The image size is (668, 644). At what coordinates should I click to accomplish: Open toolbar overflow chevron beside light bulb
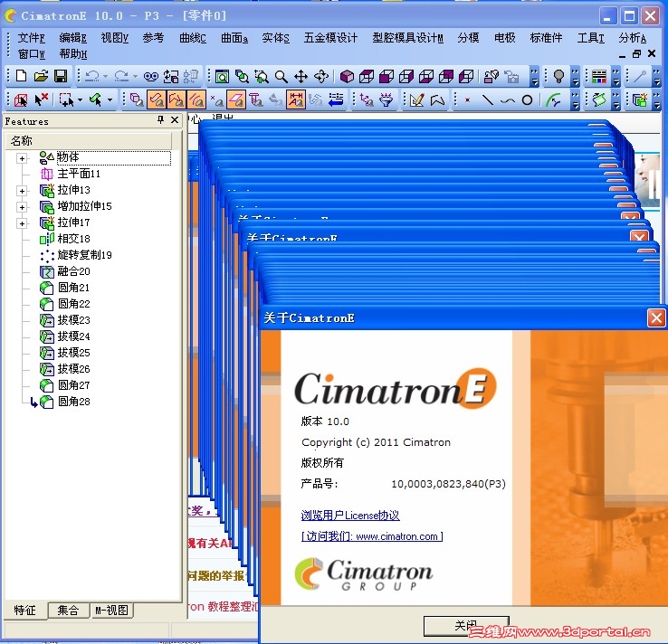[576, 77]
